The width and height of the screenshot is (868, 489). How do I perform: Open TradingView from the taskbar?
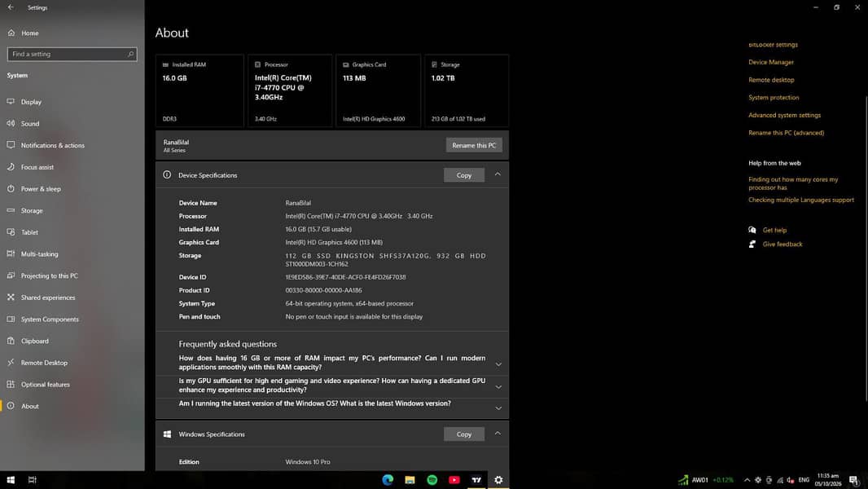point(476,480)
